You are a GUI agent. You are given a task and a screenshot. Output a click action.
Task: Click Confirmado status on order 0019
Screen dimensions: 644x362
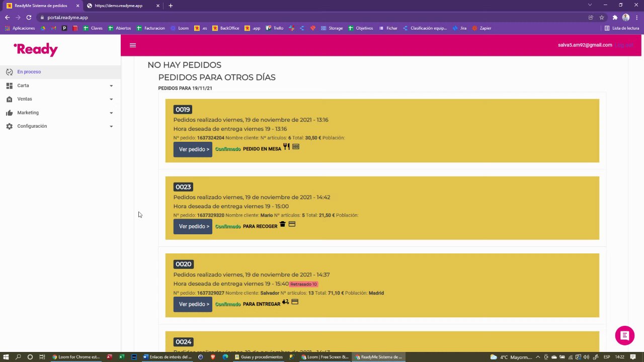[228, 149]
